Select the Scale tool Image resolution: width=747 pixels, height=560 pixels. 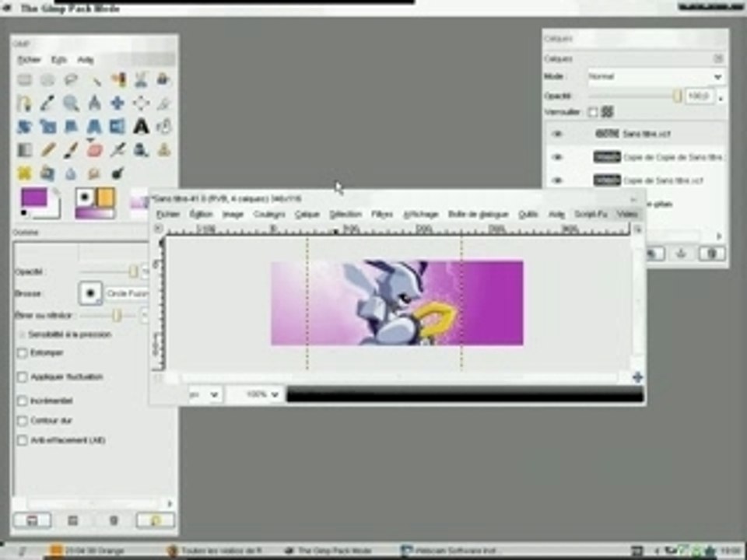click(47, 127)
